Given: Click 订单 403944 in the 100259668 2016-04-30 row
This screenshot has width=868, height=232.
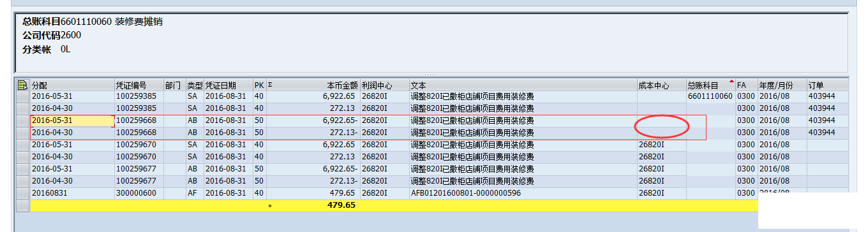Looking at the screenshot, I should click(821, 133).
